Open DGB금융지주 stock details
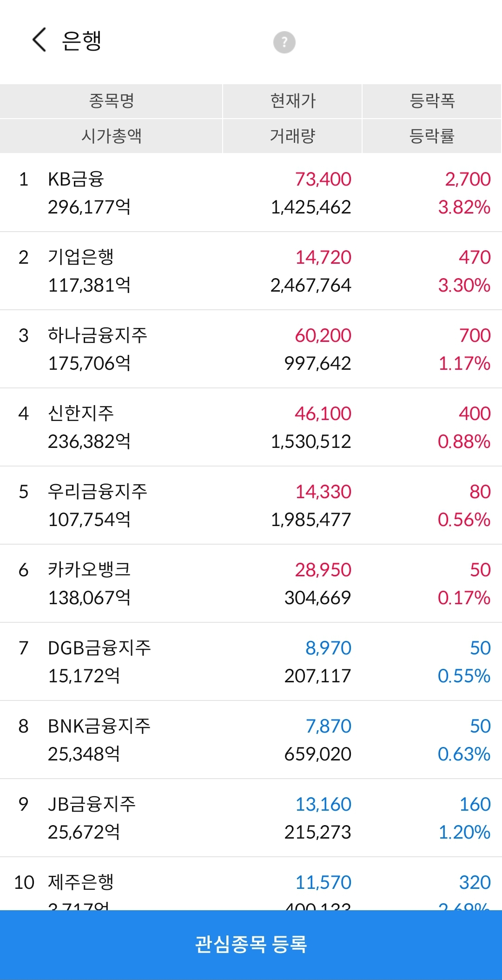This screenshot has width=502, height=980. [x=251, y=661]
